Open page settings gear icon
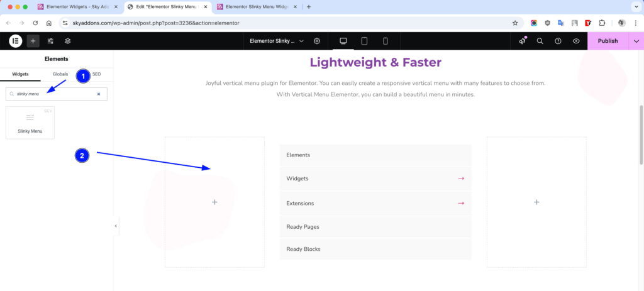Viewport: 644px width, 291px height. (x=317, y=41)
